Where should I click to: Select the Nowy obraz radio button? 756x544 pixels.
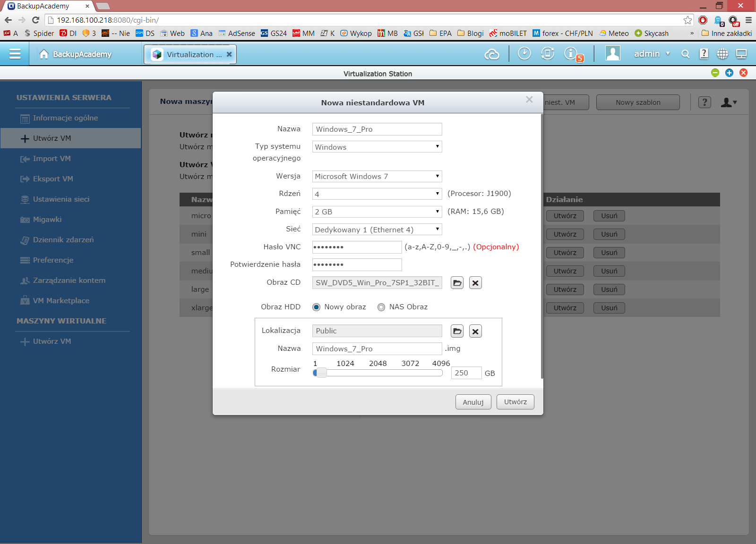317,307
